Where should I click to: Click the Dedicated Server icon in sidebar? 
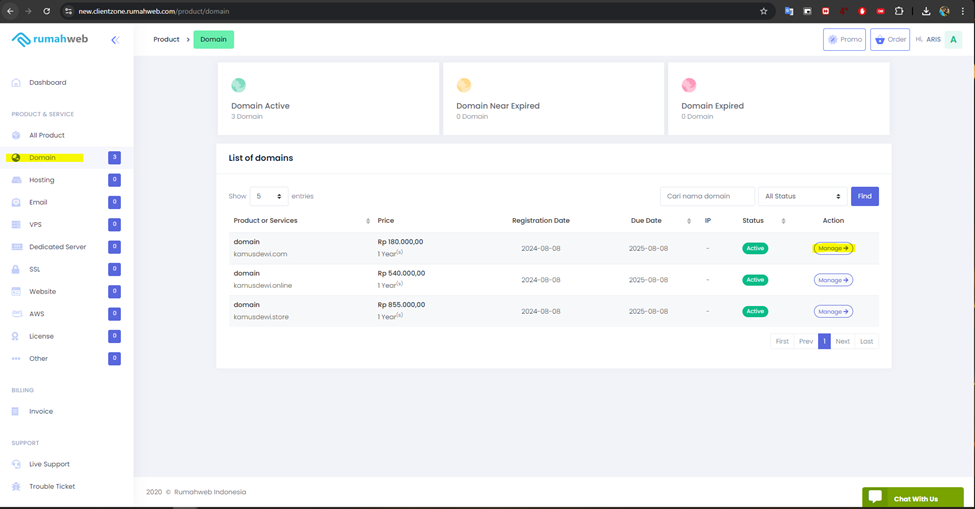(x=16, y=247)
